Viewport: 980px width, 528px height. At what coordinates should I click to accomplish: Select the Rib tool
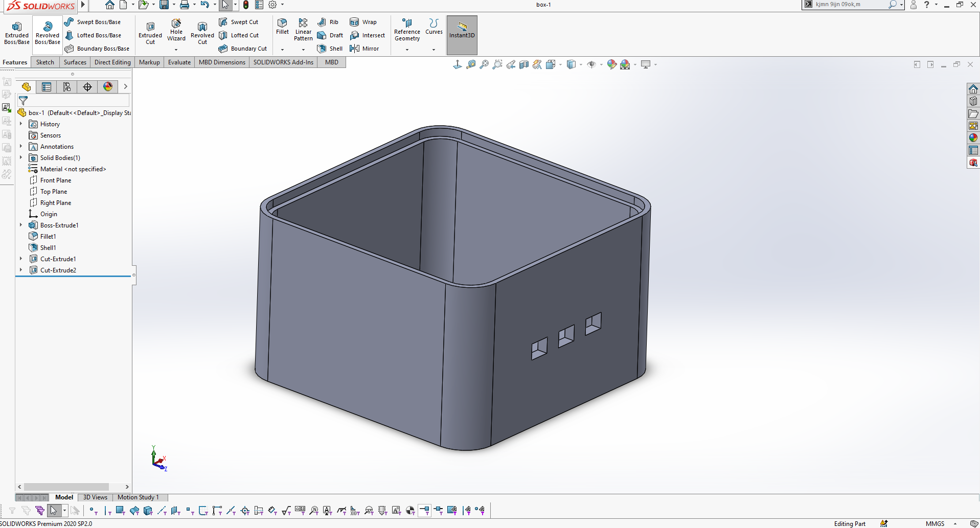pos(328,22)
